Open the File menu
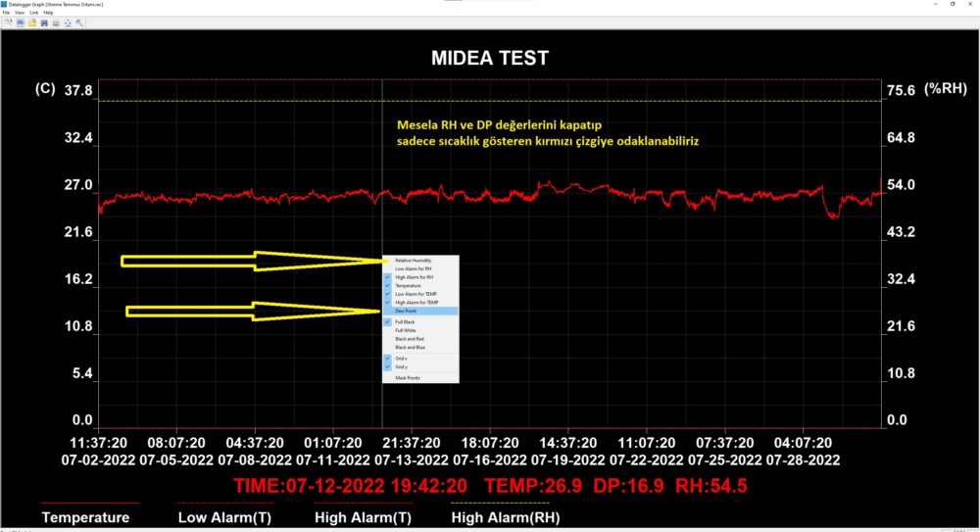Image resolution: width=980 pixels, height=532 pixels. tap(6, 13)
